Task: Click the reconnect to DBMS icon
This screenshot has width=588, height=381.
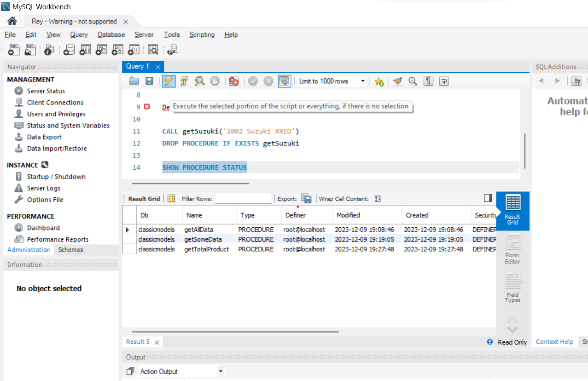Action: [x=172, y=50]
